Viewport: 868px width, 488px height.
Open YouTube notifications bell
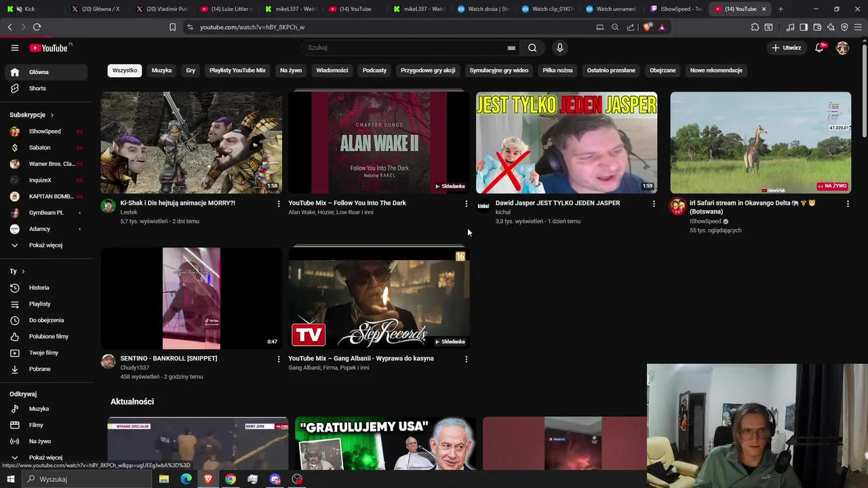[819, 47]
